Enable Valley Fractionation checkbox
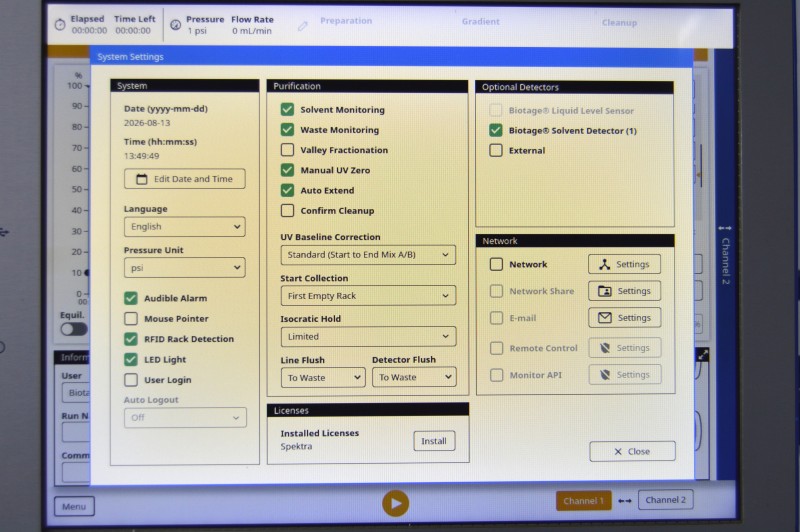 pos(287,149)
